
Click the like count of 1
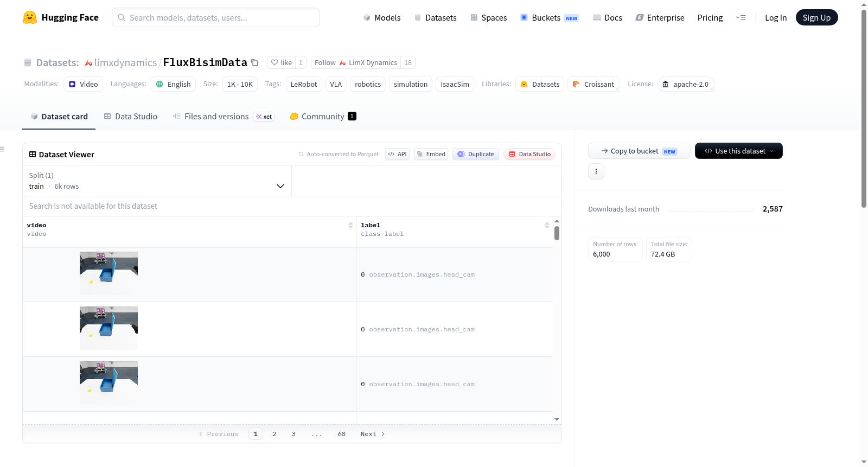pyautogui.click(x=301, y=62)
